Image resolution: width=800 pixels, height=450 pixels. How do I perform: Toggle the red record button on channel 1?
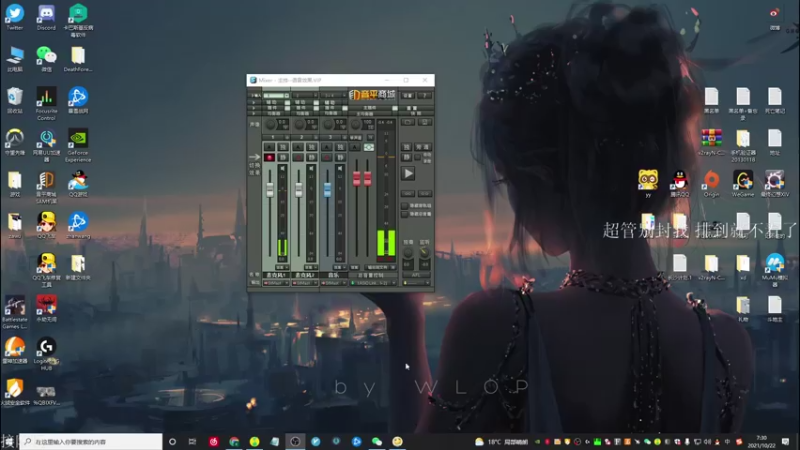tap(269, 158)
